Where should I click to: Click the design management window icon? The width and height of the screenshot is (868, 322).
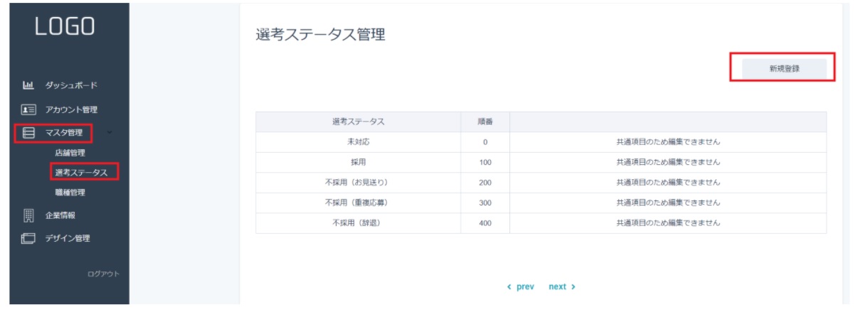[x=28, y=239]
